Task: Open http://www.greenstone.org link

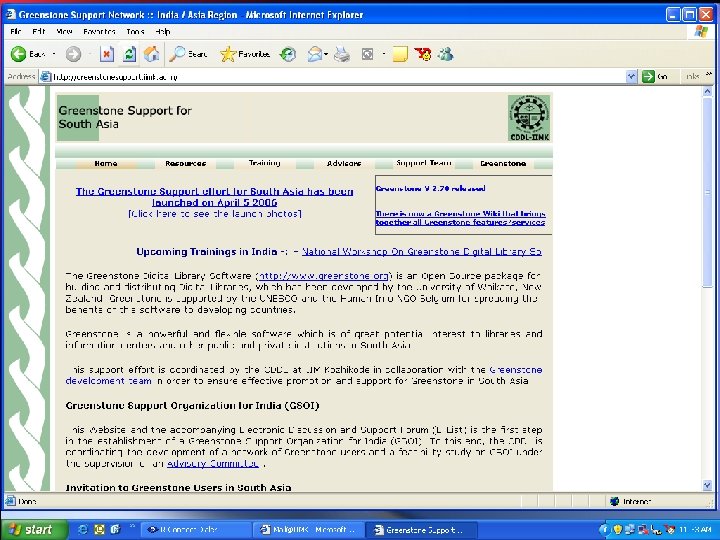Action: click(324, 276)
